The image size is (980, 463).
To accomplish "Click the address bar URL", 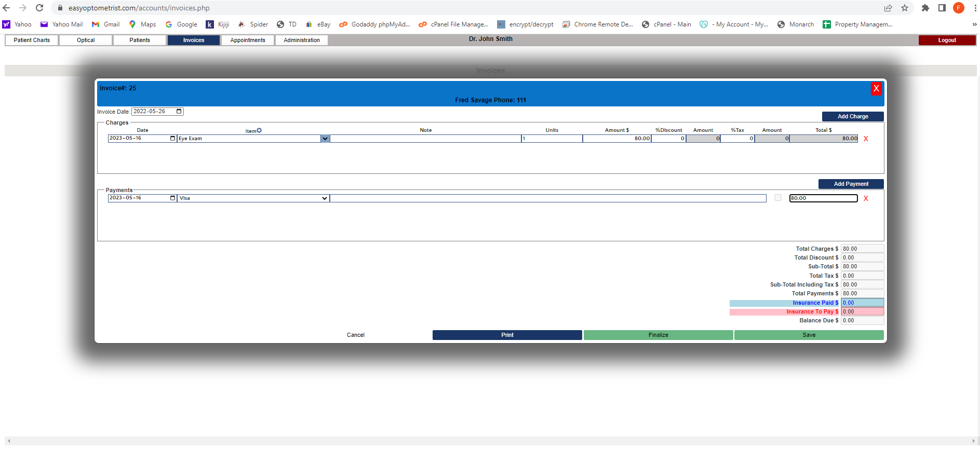I will point(139,8).
